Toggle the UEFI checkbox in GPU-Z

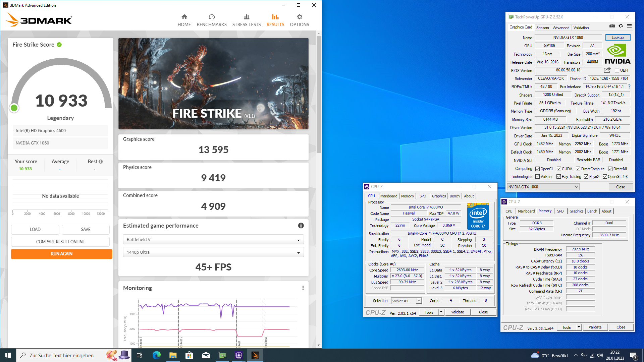click(617, 70)
